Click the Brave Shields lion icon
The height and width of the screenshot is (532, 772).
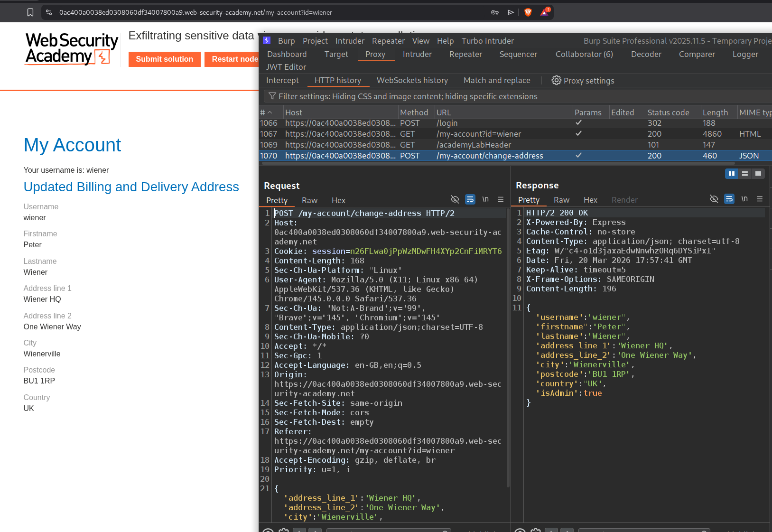pos(528,12)
